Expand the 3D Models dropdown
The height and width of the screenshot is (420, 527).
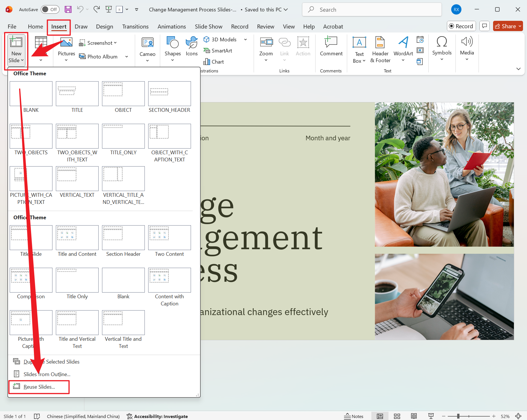point(245,39)
